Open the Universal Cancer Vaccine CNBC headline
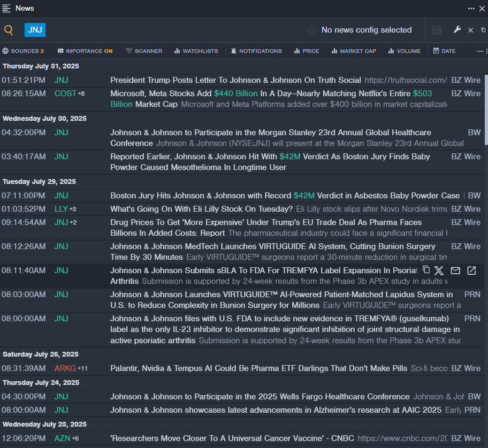The height and width of the screenshot is (448, 488). coord(232,438)
